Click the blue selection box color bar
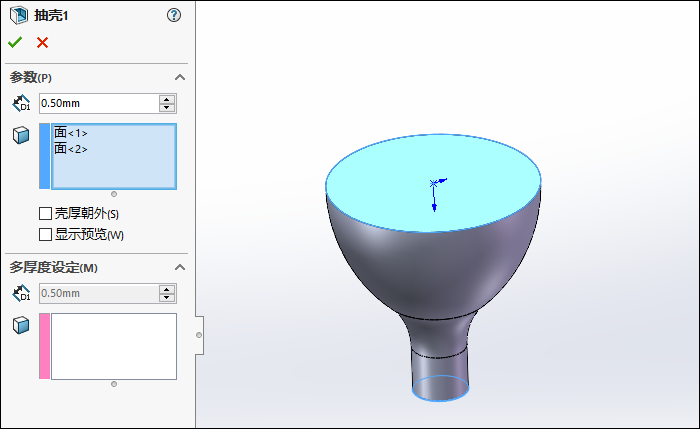 (45, 156)
